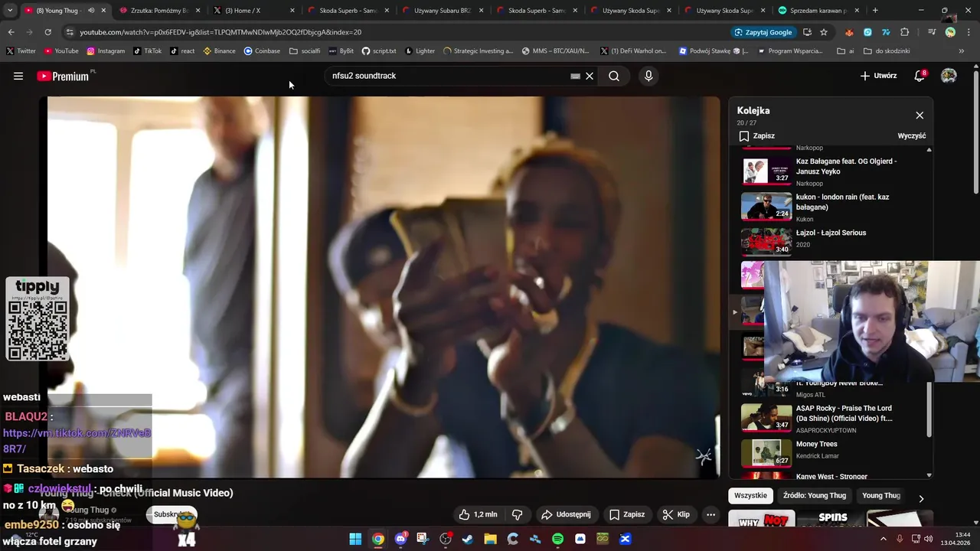Play Kanye West Stronger queue item
The image size is (980, 551).
coord(831,475)
